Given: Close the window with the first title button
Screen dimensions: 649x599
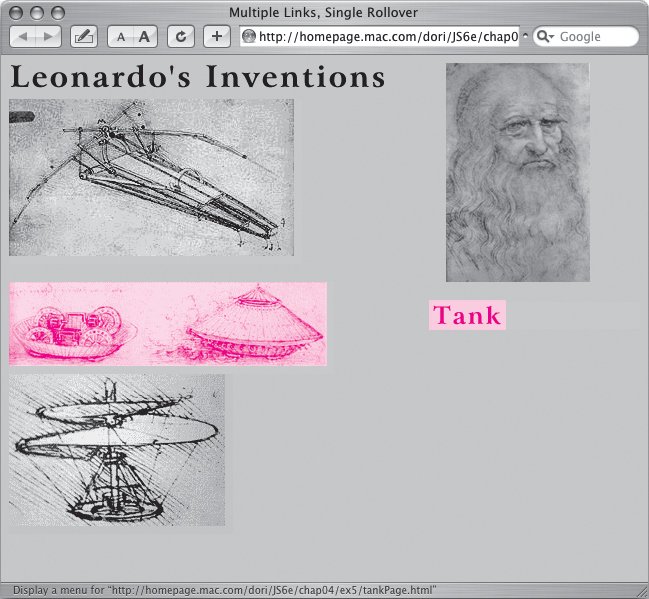Looking at the screenshot, I should point(16,13).
